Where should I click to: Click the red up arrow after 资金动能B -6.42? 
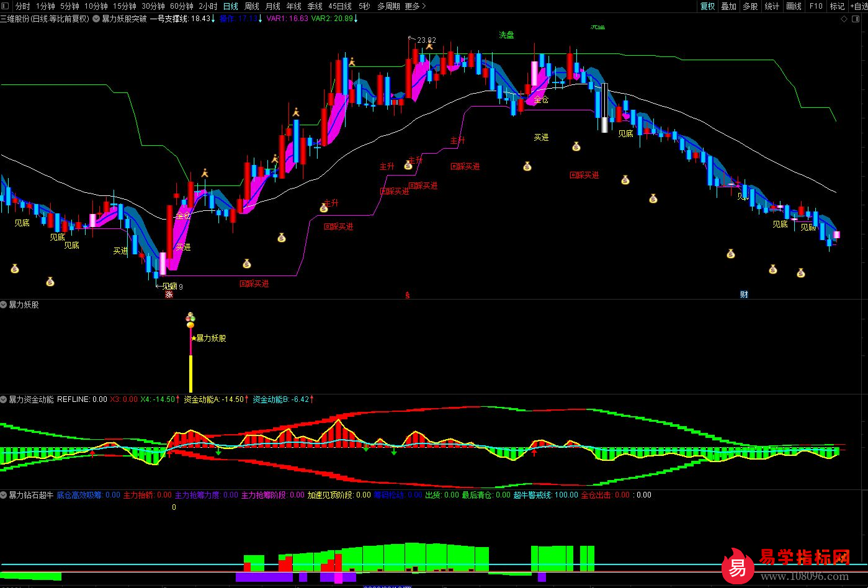point(311,399)
